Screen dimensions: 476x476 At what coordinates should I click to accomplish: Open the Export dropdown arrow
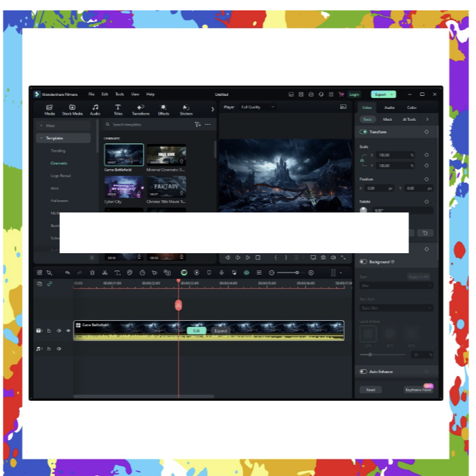(x=392, y=95)
